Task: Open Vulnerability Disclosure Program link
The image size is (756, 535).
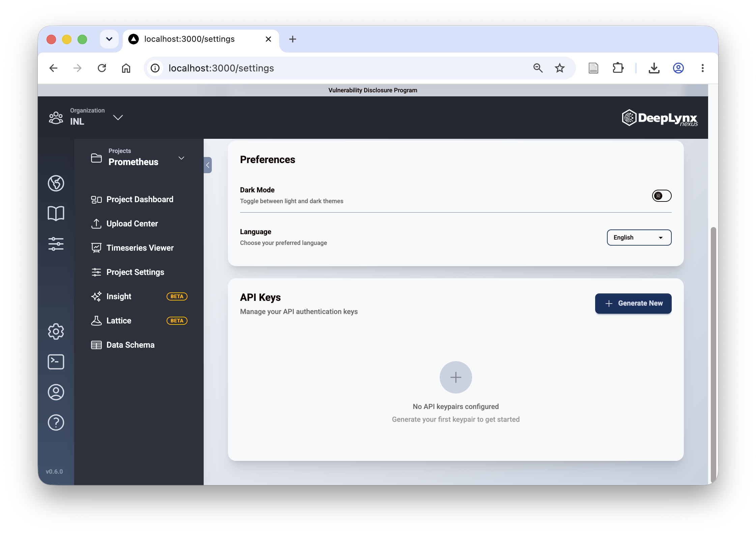Action: (x=373, y=90)
